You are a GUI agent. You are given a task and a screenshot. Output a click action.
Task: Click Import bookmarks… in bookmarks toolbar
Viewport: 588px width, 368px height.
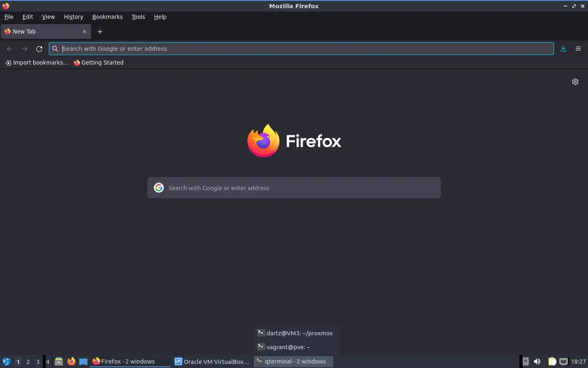[37, 63]
